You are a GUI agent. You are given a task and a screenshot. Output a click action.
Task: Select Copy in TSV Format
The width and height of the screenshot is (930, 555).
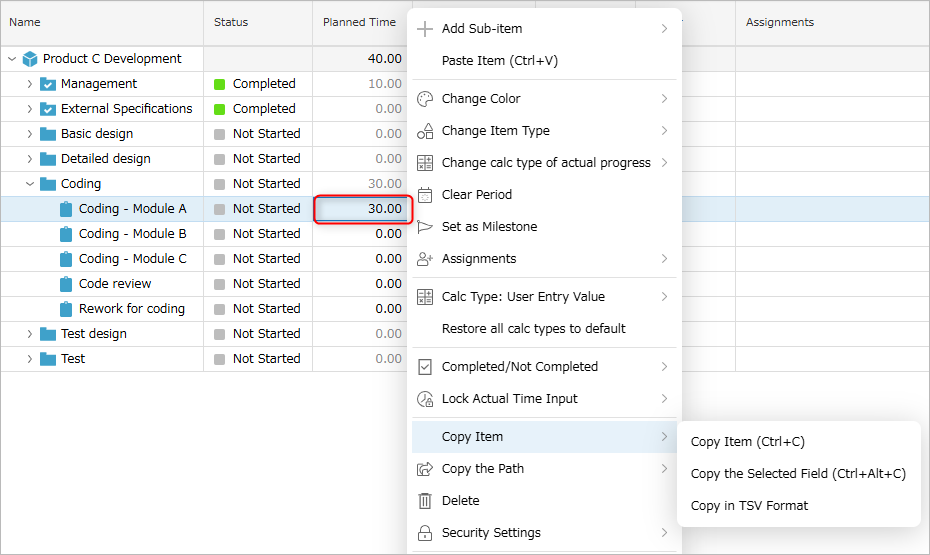pyautogui.click(x=749, y=506)
